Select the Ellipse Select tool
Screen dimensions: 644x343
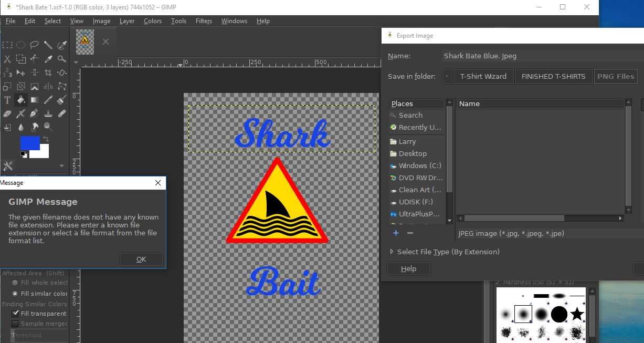point(20,45)
